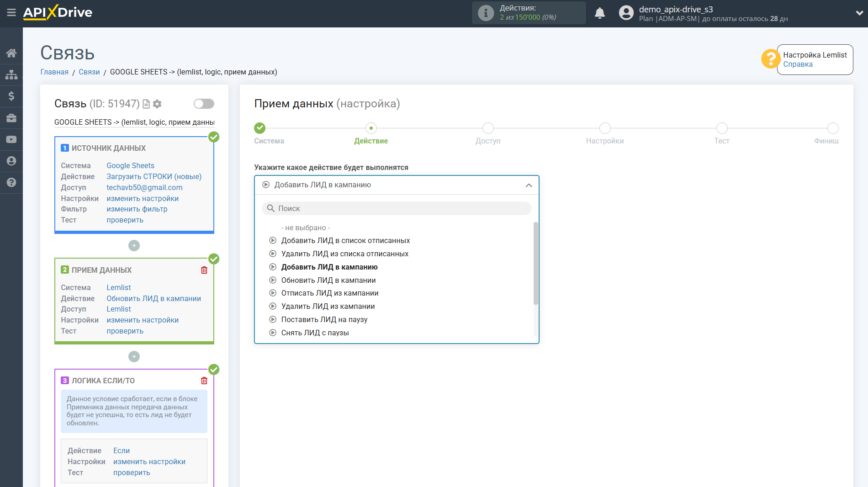
Task: Select '- не выбрано -' option
Action: pos(305,228)
